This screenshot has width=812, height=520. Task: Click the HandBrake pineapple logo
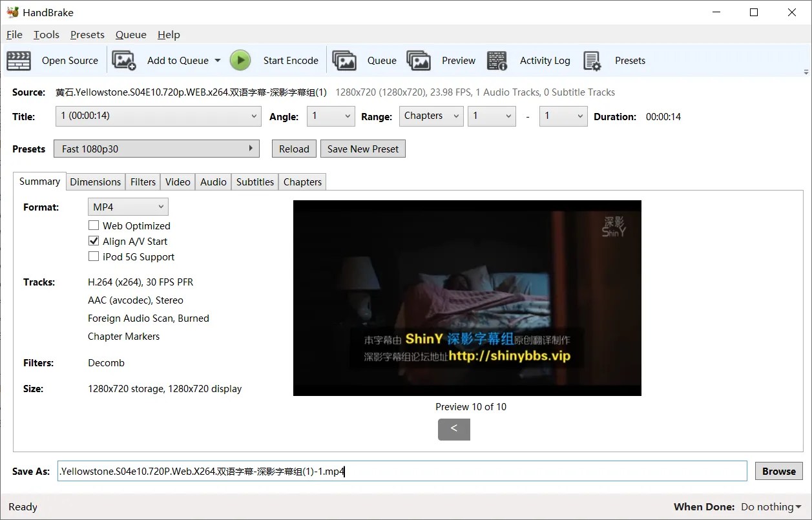click(x=13, y=12)
